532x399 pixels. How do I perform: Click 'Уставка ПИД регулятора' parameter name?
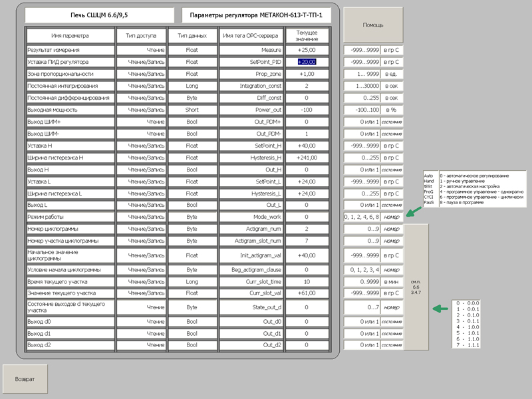pyautogui.click(x=70, y=62)
